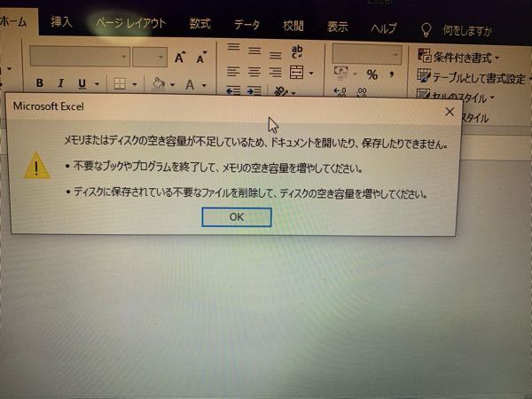Decrease font size with small A icon

[201, 58]
